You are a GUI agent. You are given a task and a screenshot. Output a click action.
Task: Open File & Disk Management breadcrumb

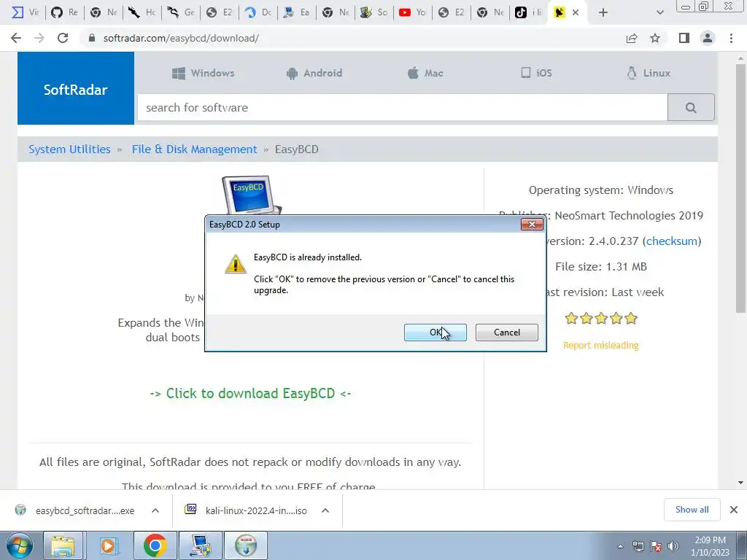194,149
